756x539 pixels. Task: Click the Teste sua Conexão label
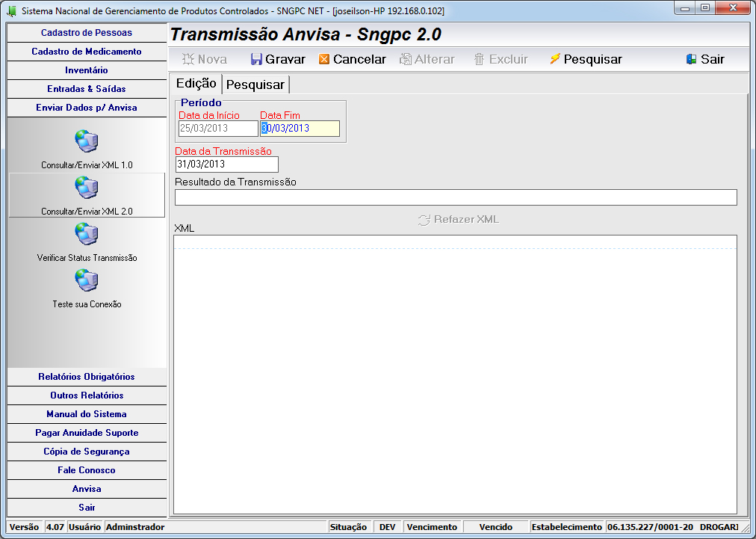(x=87, y=304)
